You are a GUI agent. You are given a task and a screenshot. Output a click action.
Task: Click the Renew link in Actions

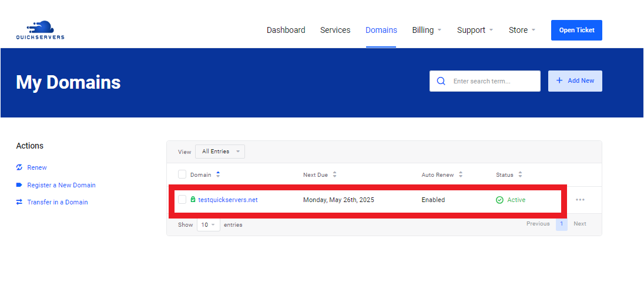click(37, 167)
